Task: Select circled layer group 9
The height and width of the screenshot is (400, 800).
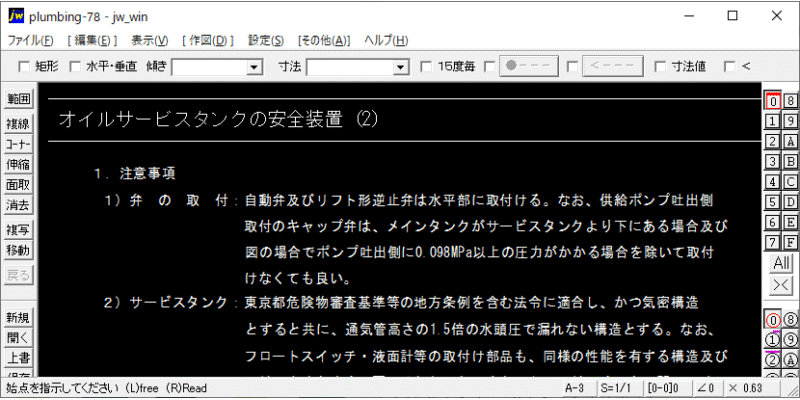Action: pos(790,339)
